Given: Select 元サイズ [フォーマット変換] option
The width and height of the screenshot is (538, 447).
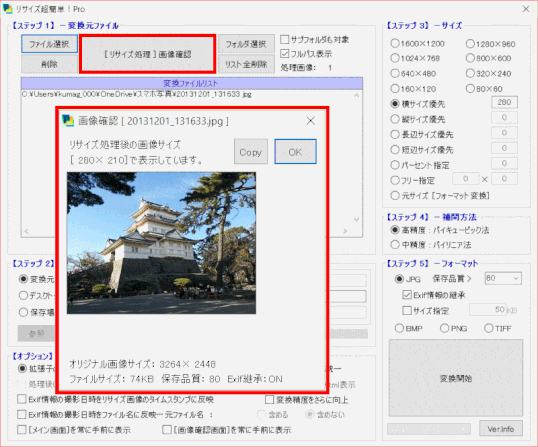Looking at the screenshot, I should tap(395, 196).
